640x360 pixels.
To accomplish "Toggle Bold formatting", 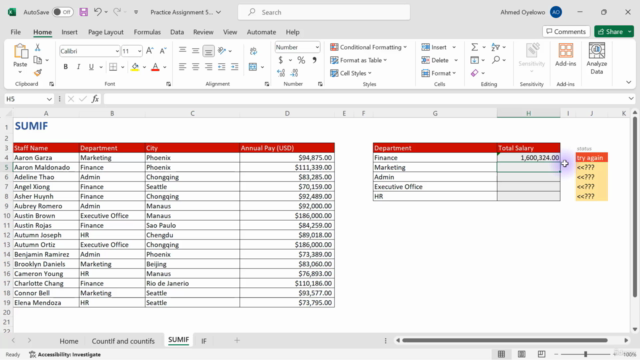I will (65, 67).
